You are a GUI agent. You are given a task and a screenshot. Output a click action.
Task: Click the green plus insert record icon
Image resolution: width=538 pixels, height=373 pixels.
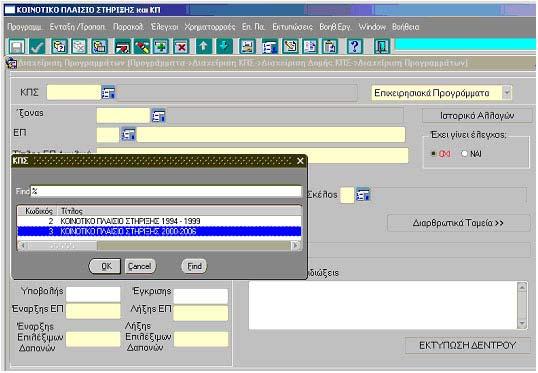point(161,47)
